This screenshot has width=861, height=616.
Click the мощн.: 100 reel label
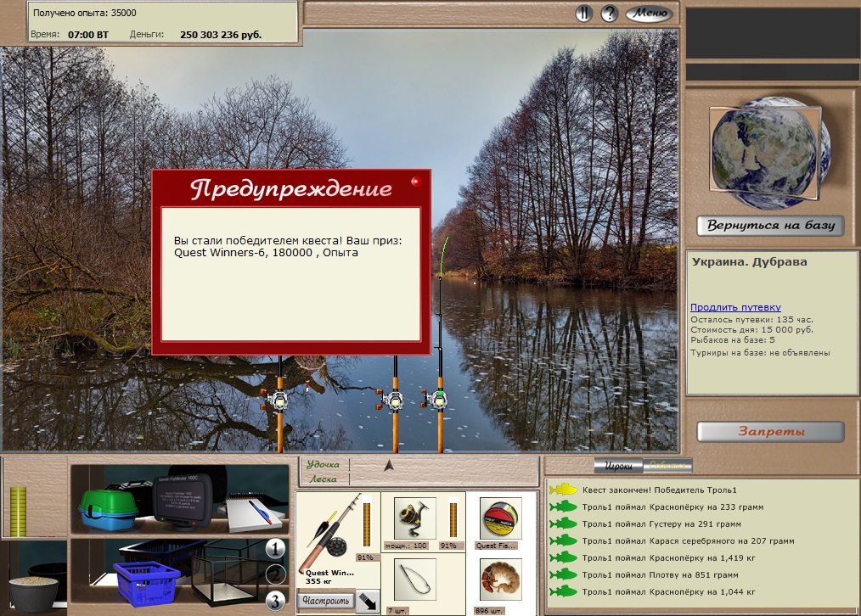[x=406, y=546]
